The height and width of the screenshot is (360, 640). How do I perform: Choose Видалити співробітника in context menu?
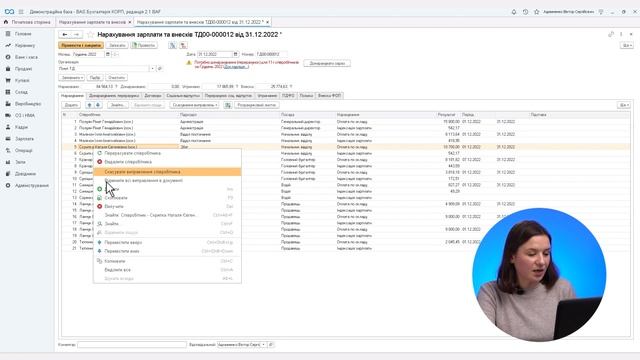click(128, 162)
